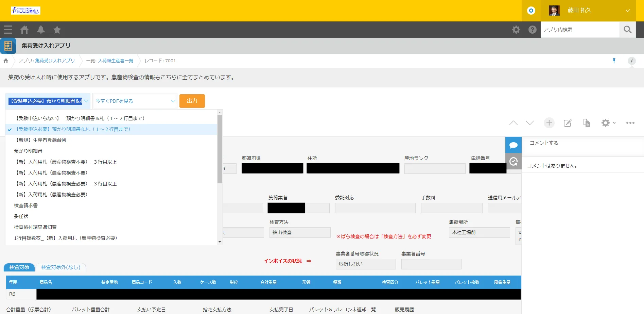Click the add record plus icon

(x=549, y=123)
